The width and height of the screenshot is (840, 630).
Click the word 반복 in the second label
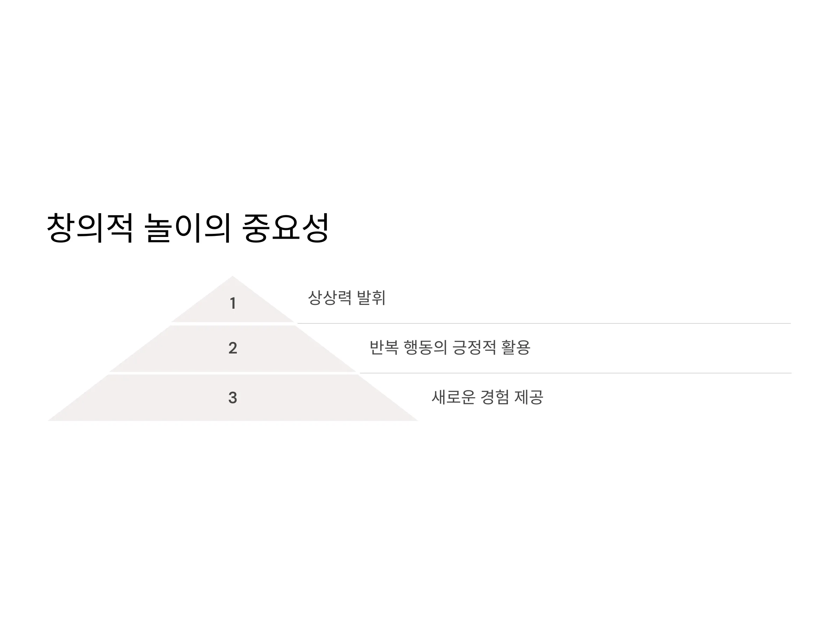(x=384, y=348)
